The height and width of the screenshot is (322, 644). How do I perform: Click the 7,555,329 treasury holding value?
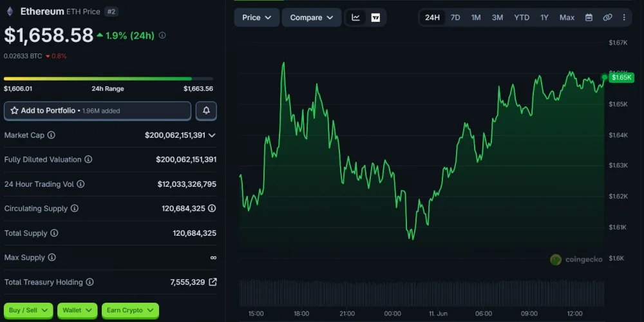pos(187,282)
